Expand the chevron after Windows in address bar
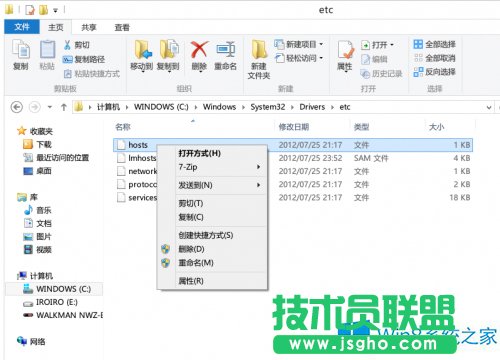Viewport: 500px width, 360px height. [x=243, y=107]
